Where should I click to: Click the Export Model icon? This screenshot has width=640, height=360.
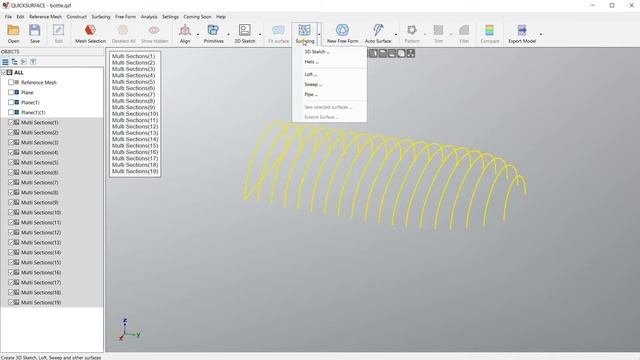click(522, 30)
